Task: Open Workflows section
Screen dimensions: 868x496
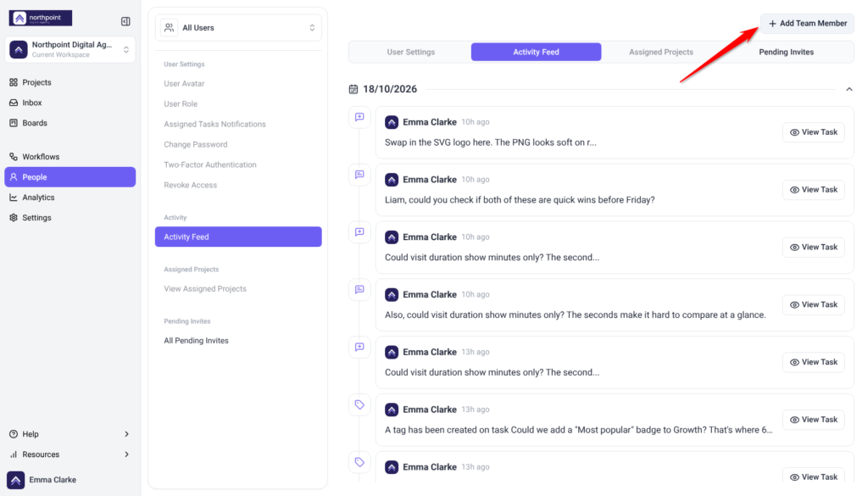Action: tap(70, 157)
